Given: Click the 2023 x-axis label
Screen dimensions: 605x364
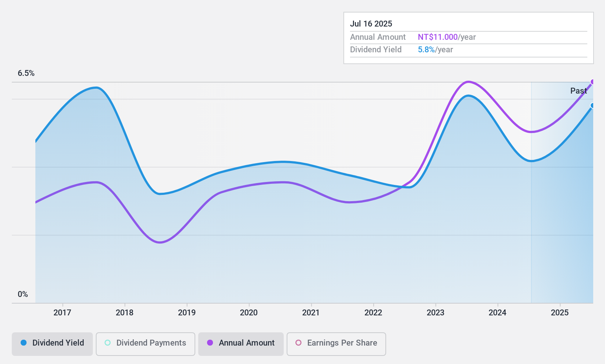Looking at the screenshot, I should 436,313.
